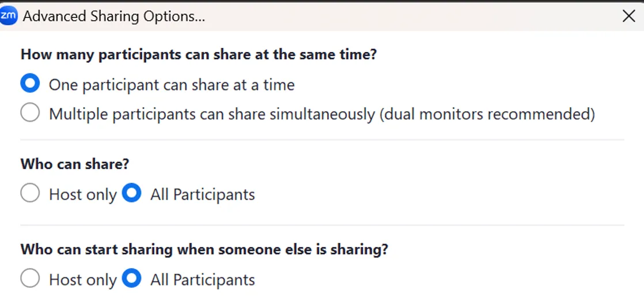Pick Host only radio circle for sharing while someone shares
The width and height of the screenshot is (644, 308).
coord(30,279)
